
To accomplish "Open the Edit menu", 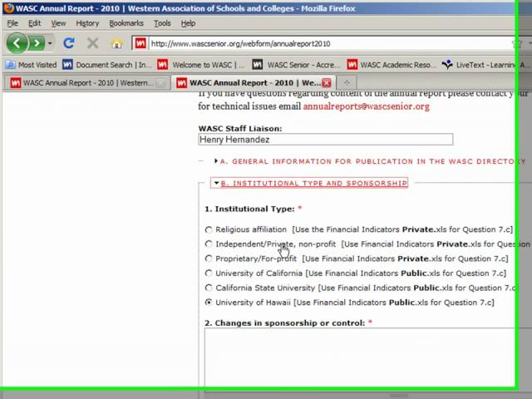I will point(34,23).
